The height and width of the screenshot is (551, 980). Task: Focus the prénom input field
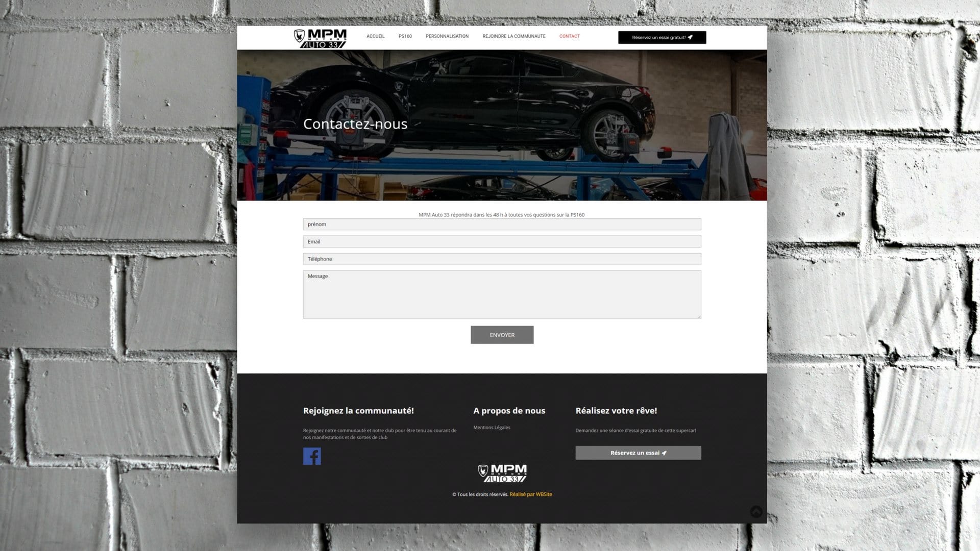point(502,224)
